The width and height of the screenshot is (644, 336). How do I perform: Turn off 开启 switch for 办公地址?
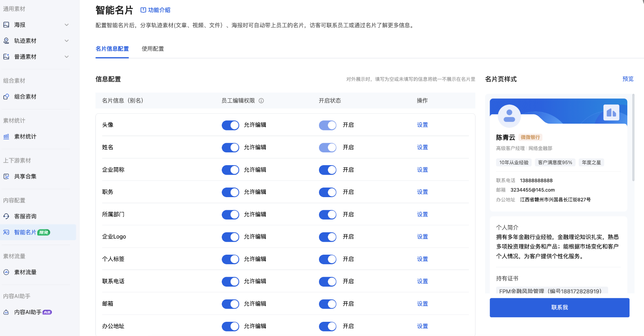click(x=327, y=326)
